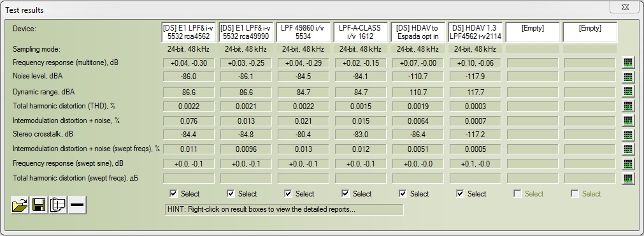Click the save results floppy disk icon

39,205
